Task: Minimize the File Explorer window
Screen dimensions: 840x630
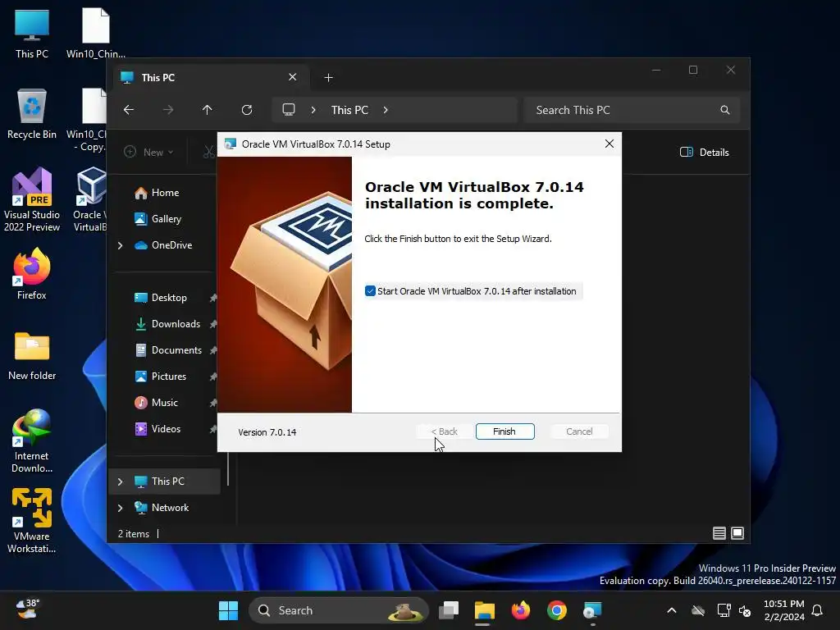Action: (x=656, y=71)
